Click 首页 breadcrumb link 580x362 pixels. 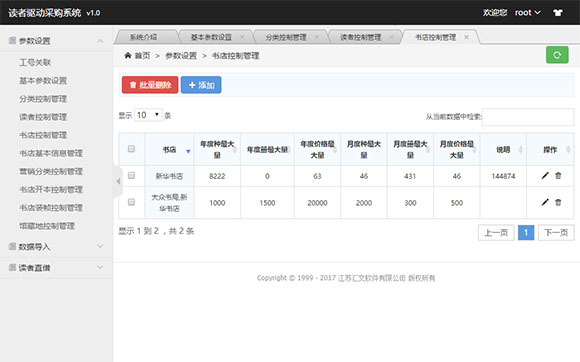142,55
